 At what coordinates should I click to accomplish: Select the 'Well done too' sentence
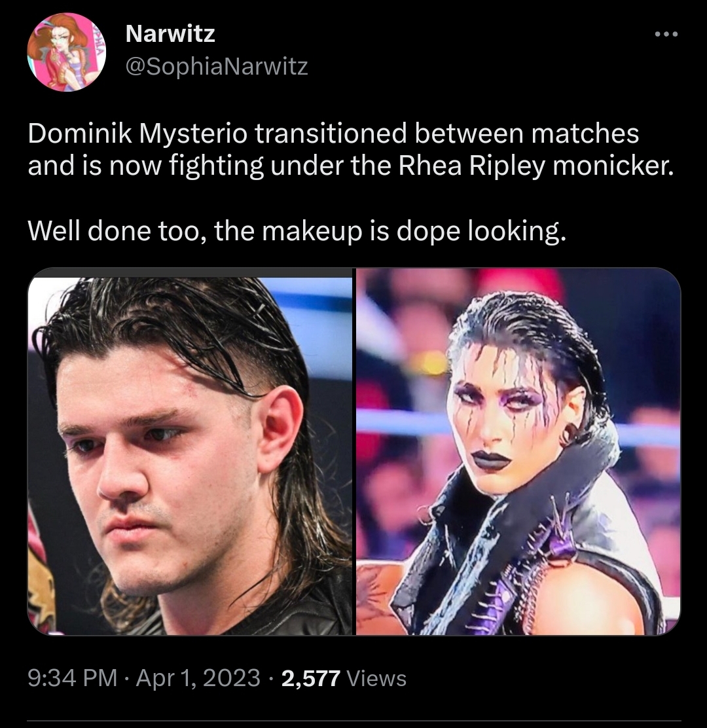(297, 230)
